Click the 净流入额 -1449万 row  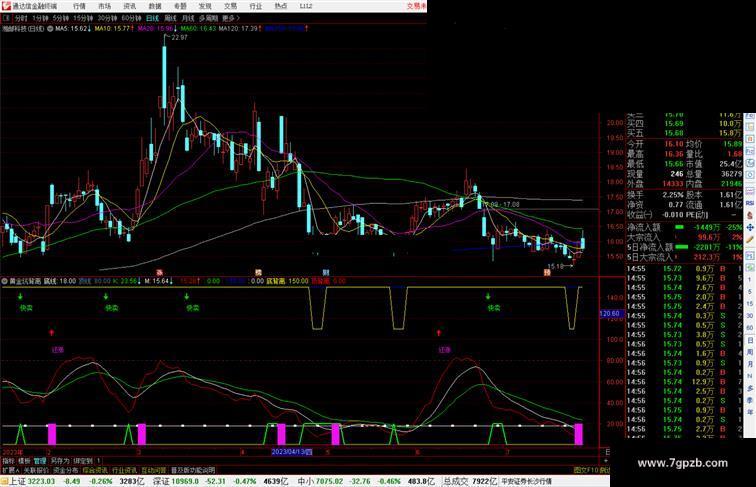684,227
